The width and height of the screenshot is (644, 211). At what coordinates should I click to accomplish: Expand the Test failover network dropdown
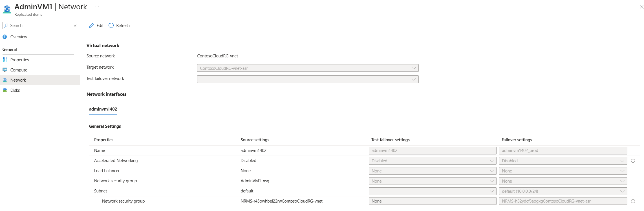point(308,79)
